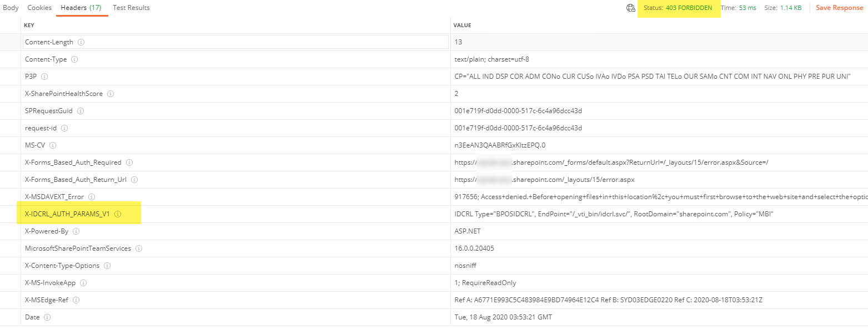The image size is (868, 330).
Task: Click the 403 FORBIDDEN status text
Action: click(690, 8)
